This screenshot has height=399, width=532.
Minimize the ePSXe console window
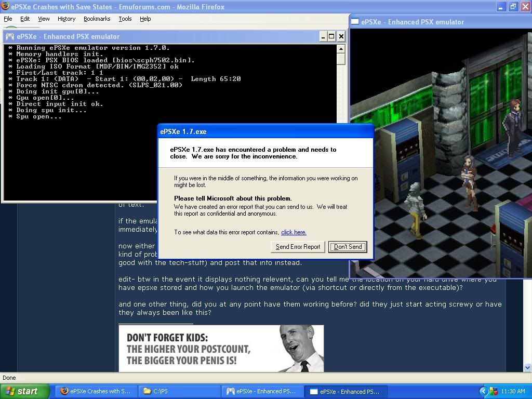[322, 36]
